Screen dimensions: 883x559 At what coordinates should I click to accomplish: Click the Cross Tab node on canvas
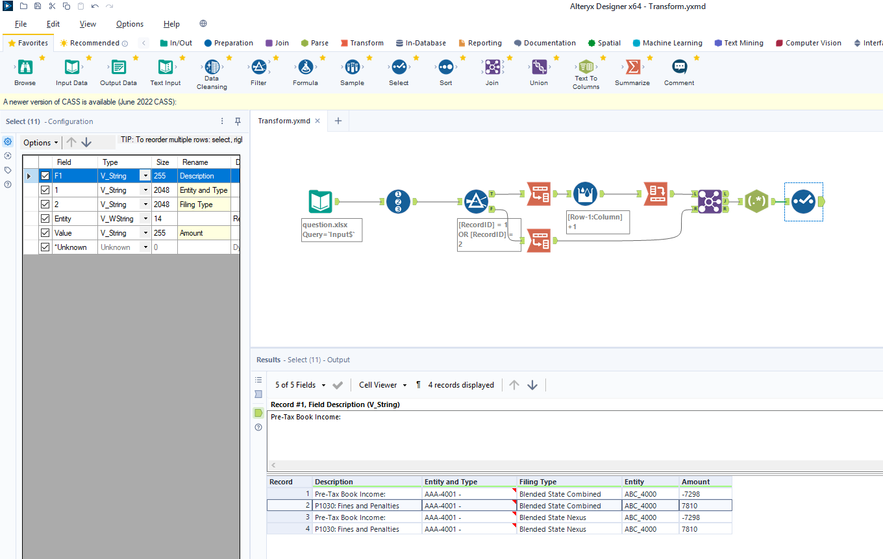(x=656, y=194)
